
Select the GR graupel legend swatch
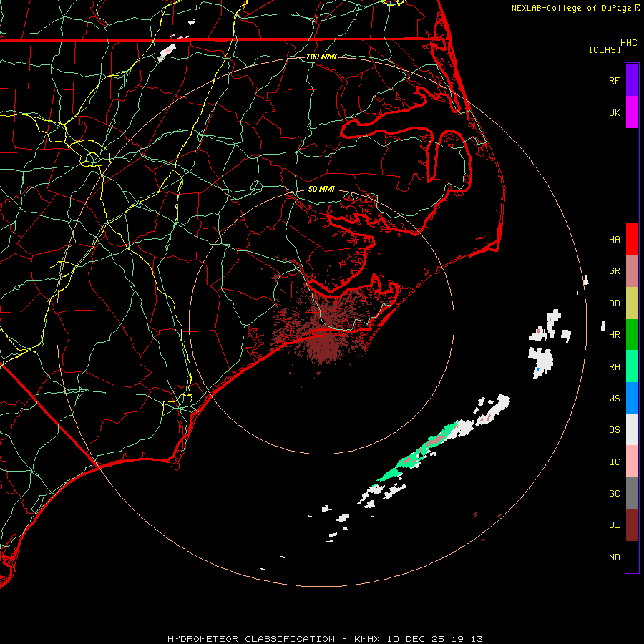[632, 271]
